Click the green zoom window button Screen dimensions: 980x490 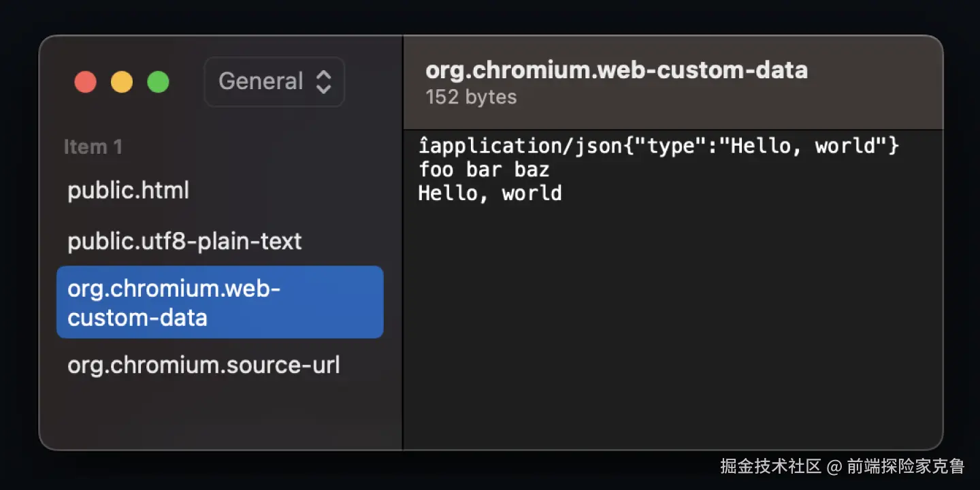[159, 82]
